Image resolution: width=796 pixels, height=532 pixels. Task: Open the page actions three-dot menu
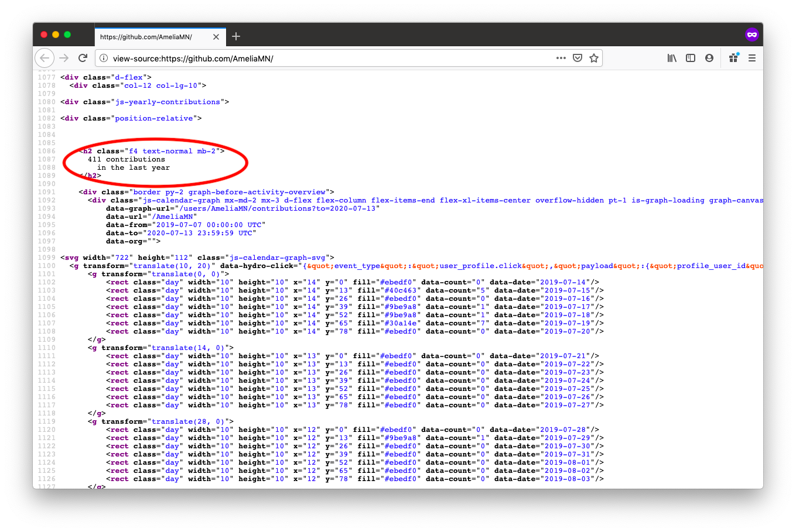[561, 58]
